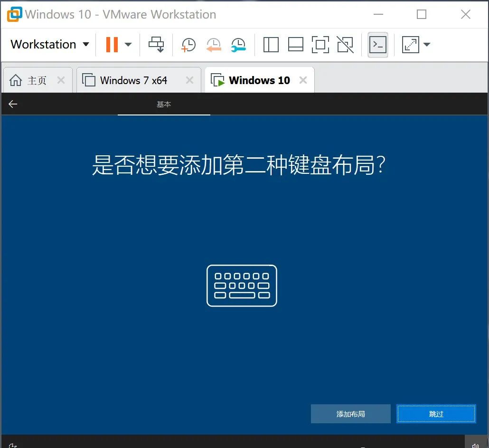Take a snapshot of the VM
The image size is (489, 448).
click(188, 44)
